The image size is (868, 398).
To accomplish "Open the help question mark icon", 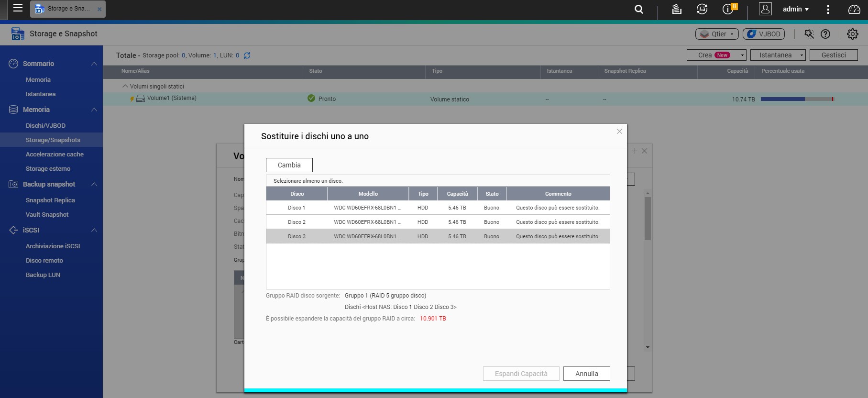I will 825,34.
